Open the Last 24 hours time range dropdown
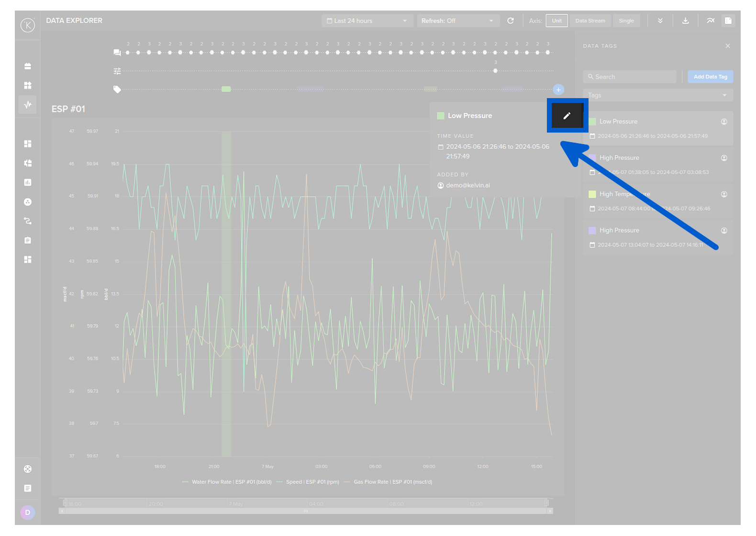This screenshot has width=756, height=536. click(367, 21)
